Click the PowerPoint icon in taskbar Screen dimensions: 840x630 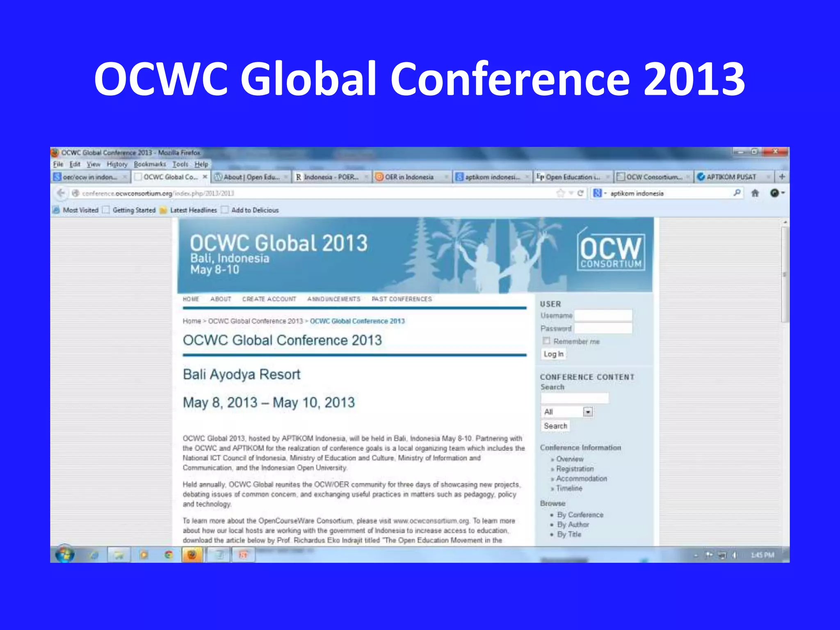click(243, 555)
